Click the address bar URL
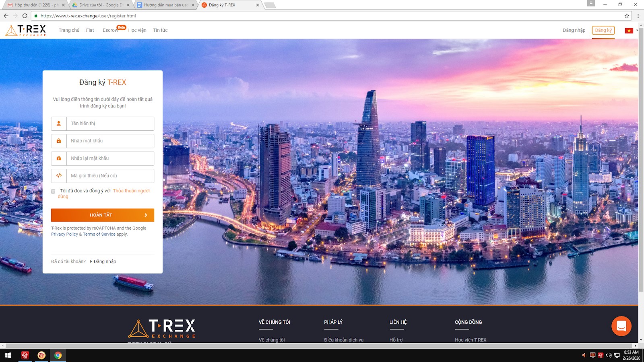Image resolution: width=644 pixels, height=362 pixels. point(88,16)
